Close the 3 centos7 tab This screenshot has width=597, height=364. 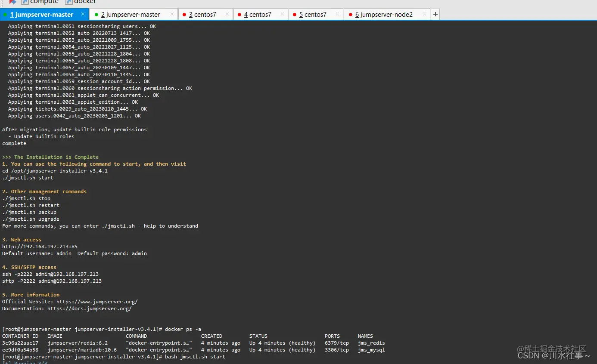click(x=227, y=14)
